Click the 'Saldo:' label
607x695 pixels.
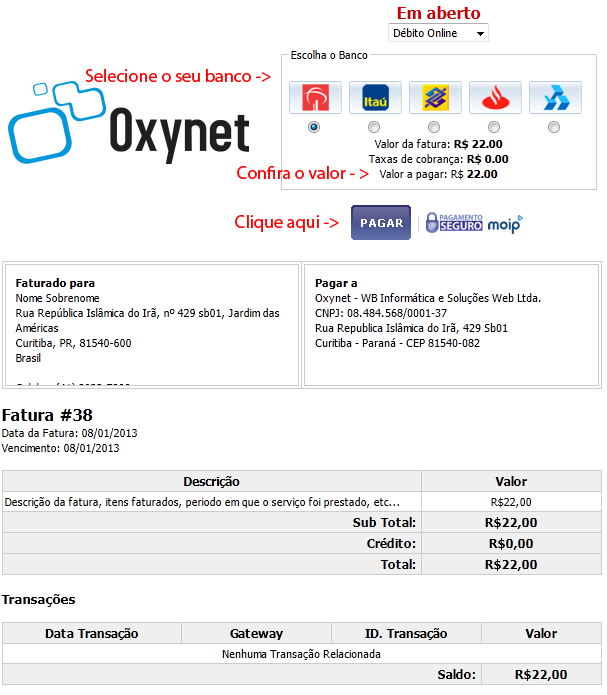click(x=456, y=675)
